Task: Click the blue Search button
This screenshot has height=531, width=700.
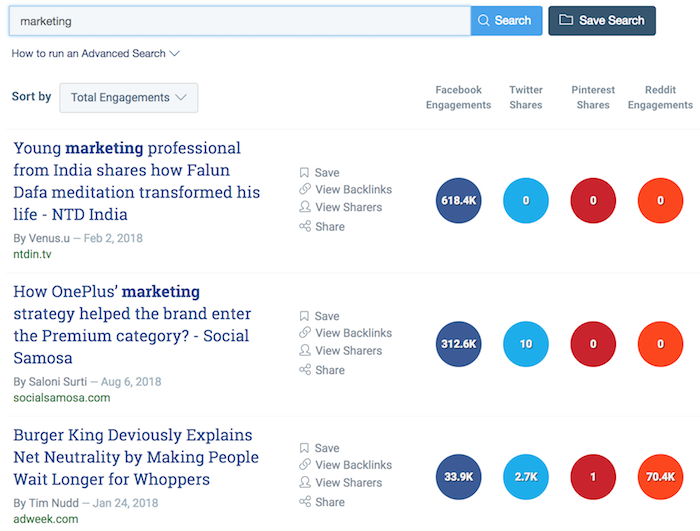Action: pos(506,21)
